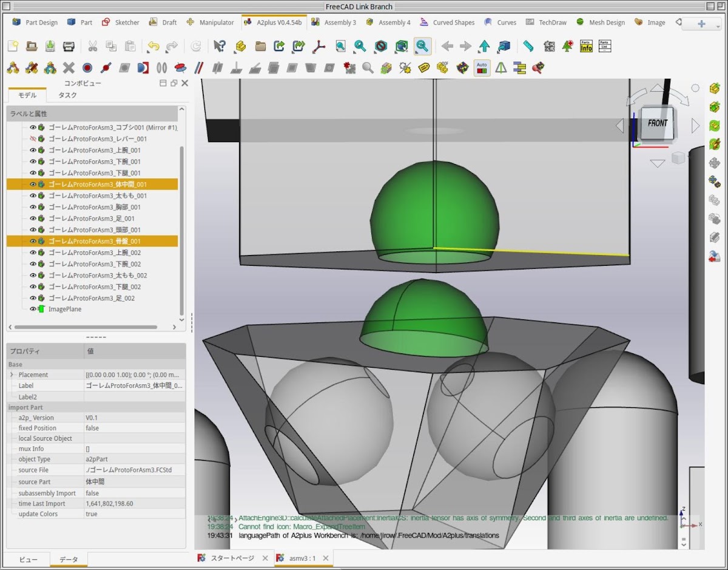Click the triangle mirror icon in A2plus toolbar
The image size is (728, 570).
[x=500, y=67]
